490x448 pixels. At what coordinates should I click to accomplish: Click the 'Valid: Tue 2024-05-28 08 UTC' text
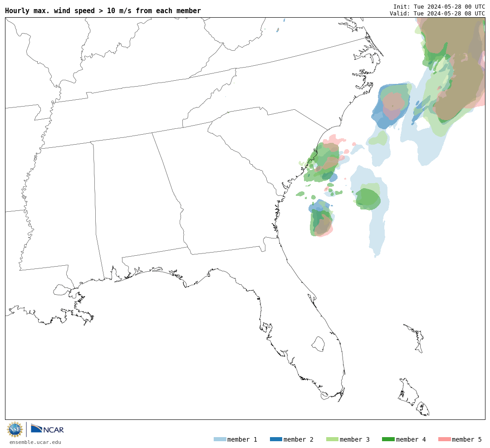437,14
